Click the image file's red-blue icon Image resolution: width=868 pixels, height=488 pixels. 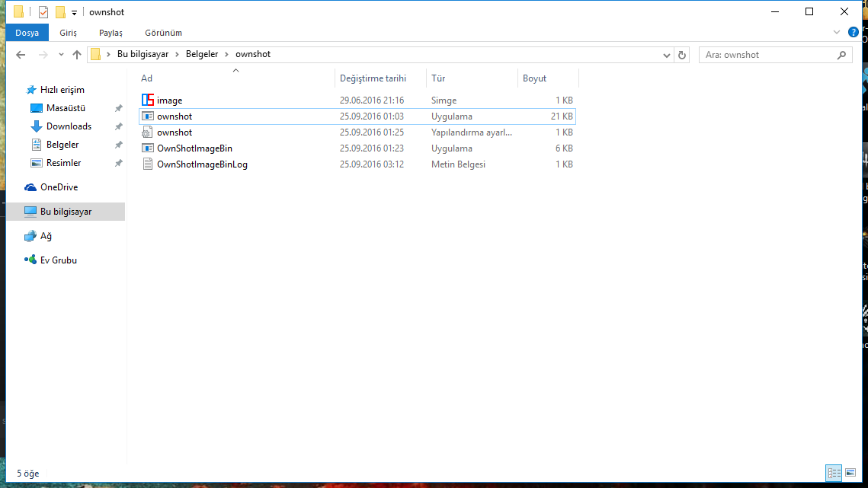pos(147,100)
